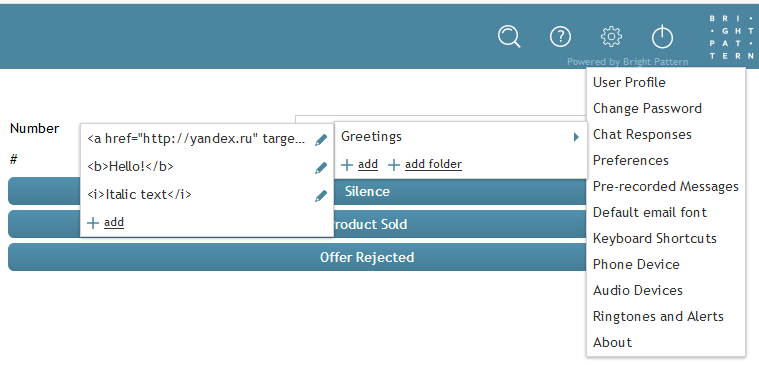Open Keyboard Shortcuts settings

(654, 238)
